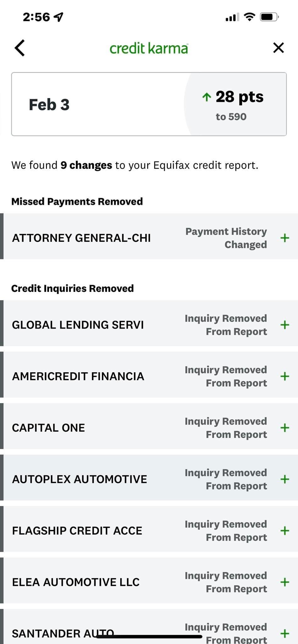Expand AMERICREDIT FINANCIA plus icon
This screenshot has height=644, width=298.
coord(285,376)
